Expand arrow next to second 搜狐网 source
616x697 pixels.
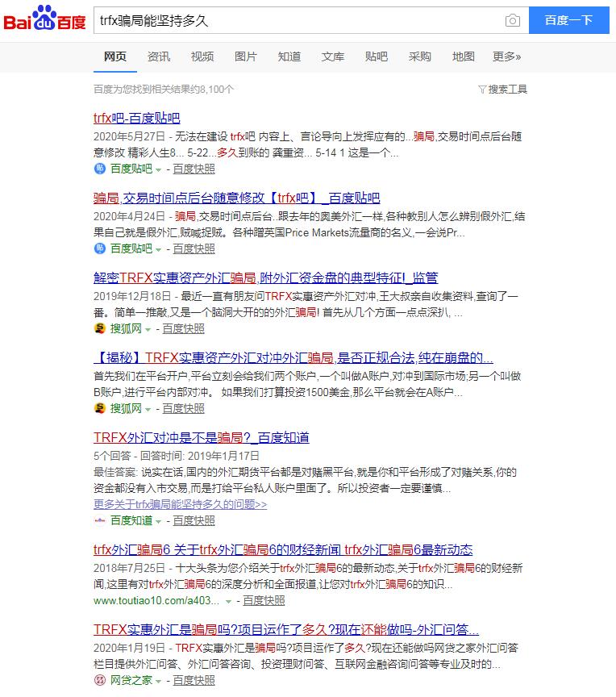[148, 409]
